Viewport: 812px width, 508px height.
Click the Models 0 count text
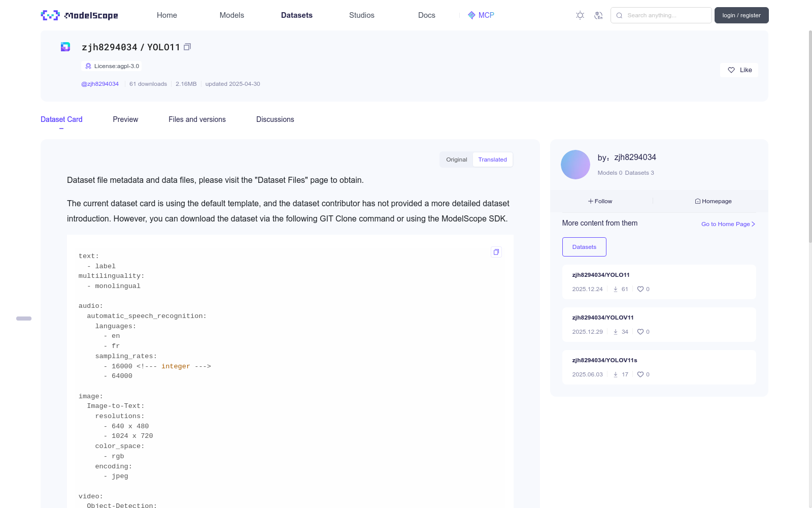610,173
